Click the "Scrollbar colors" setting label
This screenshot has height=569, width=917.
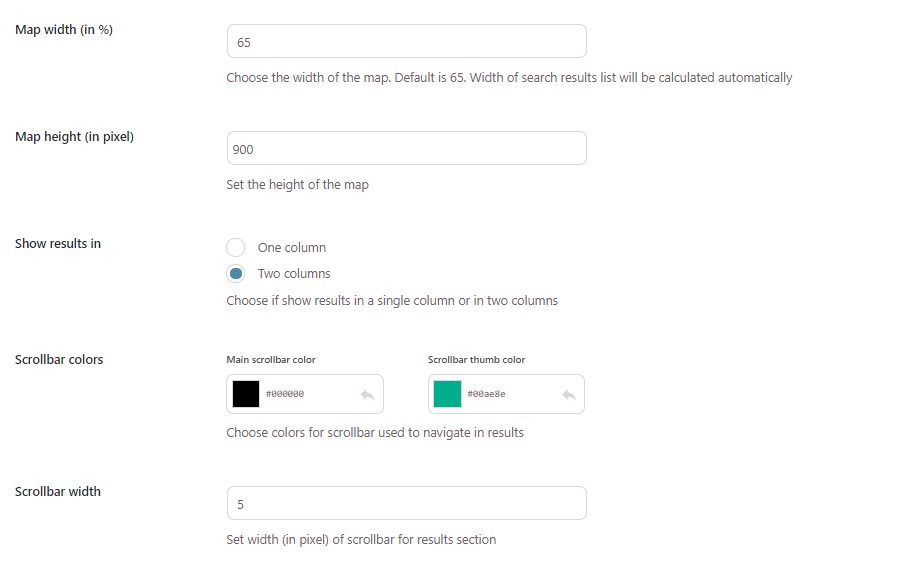(59, 360)
